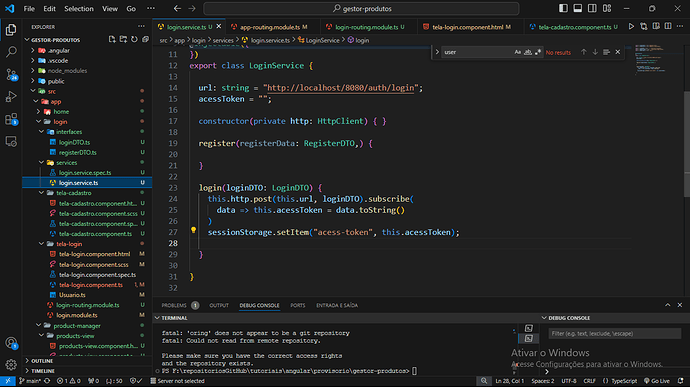Expand the .angular folder
The image size is (690, 387).
pyautogui.click(x=33, y=50)
